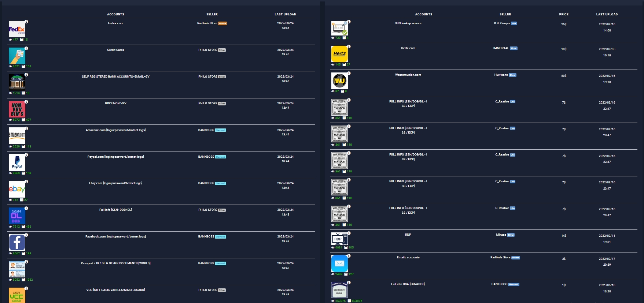Click the Passport / ID documents thumbnail

click(17, 269)
